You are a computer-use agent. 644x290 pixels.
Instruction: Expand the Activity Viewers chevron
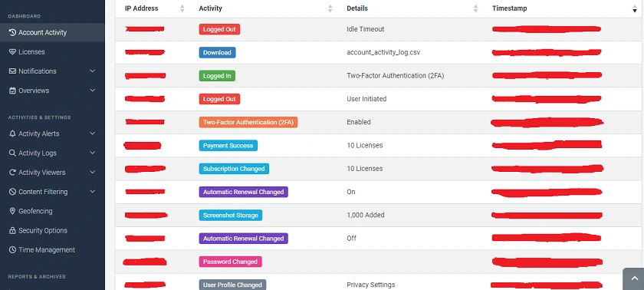point(93,172)
